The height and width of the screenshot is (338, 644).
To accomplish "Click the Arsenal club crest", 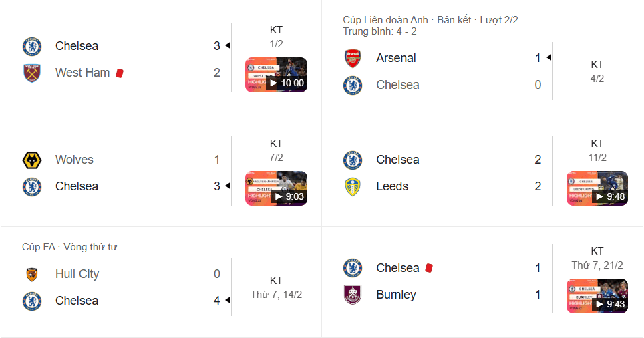I will (x=353, y=58).
